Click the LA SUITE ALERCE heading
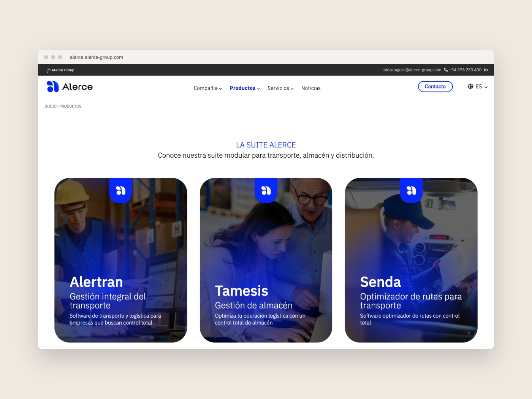Viewport: 532px width, 399px height. (x=266, y=145)
